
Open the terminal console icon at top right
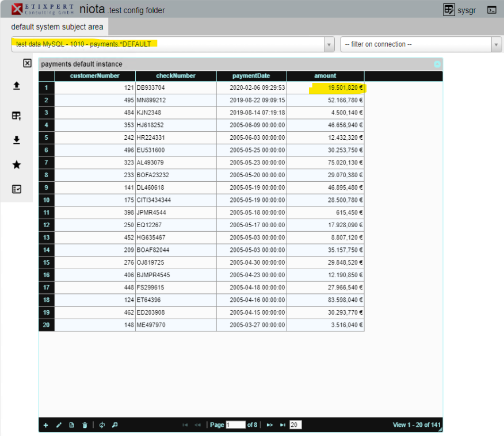(491, 10)
